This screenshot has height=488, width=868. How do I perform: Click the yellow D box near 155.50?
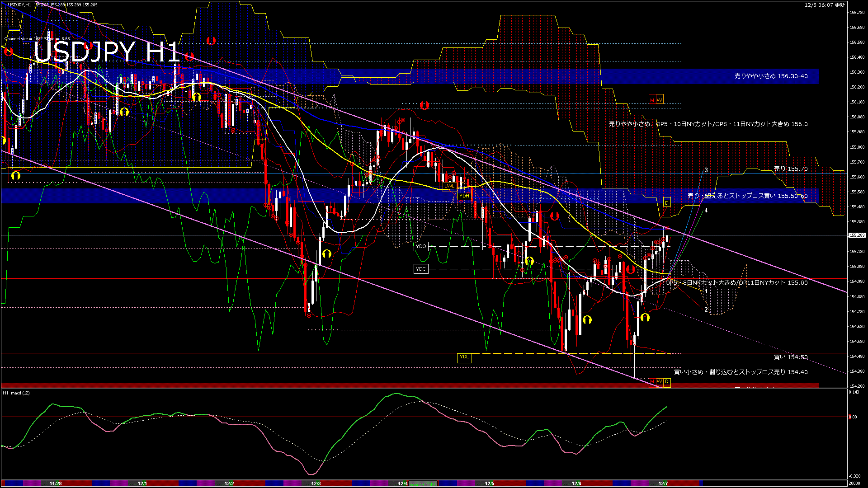tap(667, 203)
